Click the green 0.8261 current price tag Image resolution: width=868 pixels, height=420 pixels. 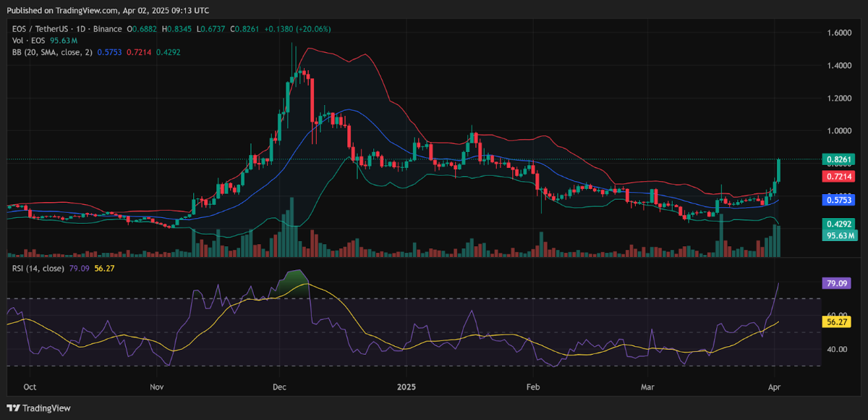[x=839, y=159]
